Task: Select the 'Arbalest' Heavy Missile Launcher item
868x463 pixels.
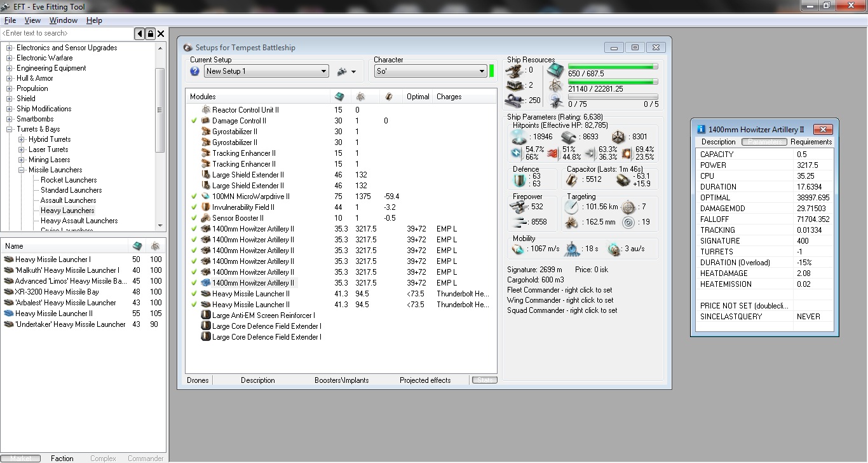Action: (65, 303)
